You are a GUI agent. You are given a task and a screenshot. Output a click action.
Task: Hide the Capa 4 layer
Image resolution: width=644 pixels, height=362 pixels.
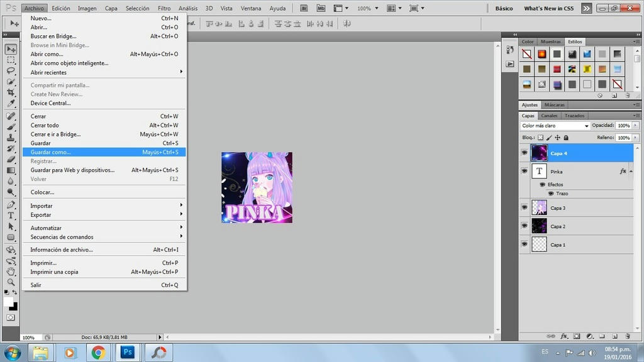[525, 153]
